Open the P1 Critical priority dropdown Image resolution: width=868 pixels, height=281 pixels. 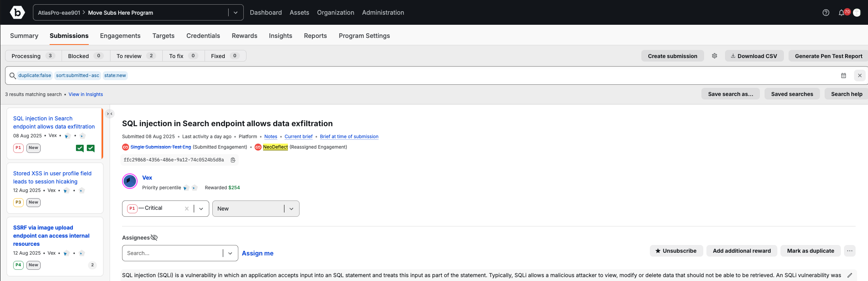pos(201,209)
